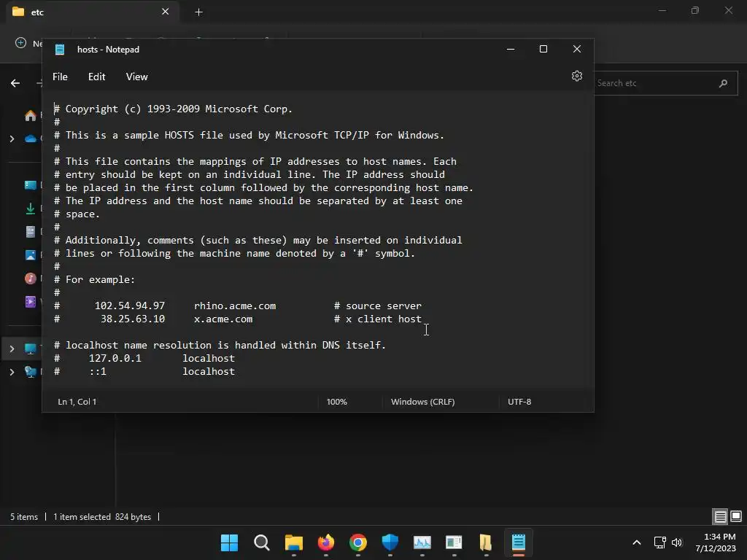Image resolution: width=747 pixels, height=560 pixels.
Task: Open Music icon in Explorer sidebar
Action: pos(31,278)
